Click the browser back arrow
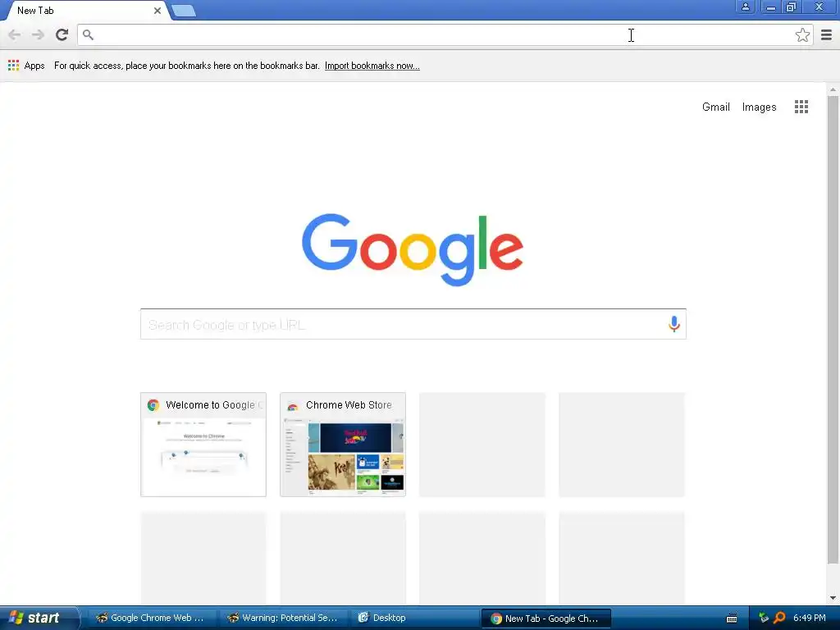The width and height of the screenshot is (840, 630). 15,35
